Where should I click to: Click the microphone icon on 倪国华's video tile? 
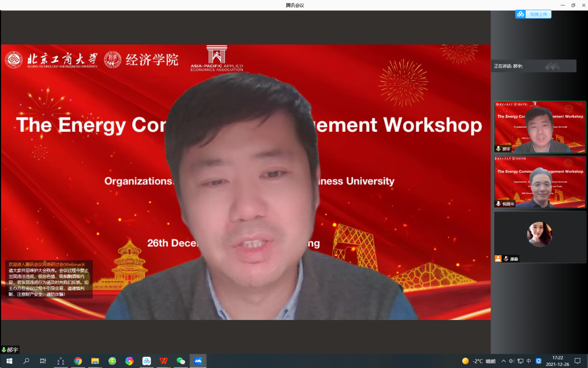[x=498, y=203]
